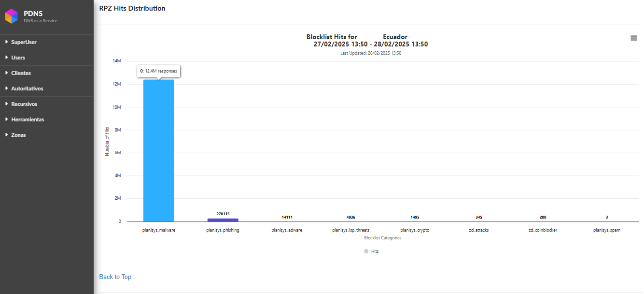Click the planisys_crypto axis label
Screen dimensions: 644x294
coord(415,230)
